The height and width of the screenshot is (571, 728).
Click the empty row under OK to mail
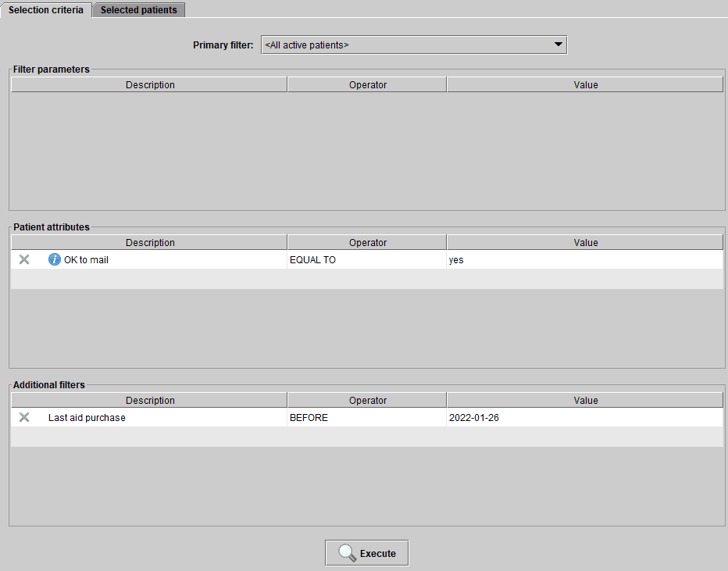[x=366, y=279]
